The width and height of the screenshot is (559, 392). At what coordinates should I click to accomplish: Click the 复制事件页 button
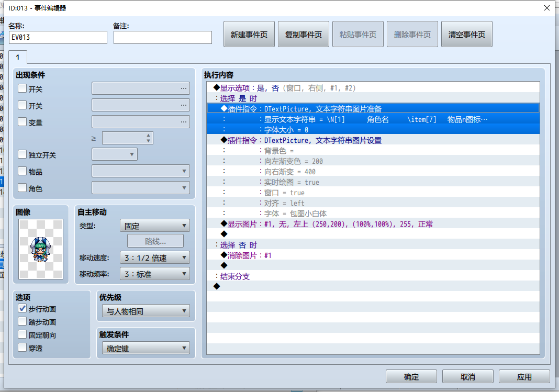point(304,34)
